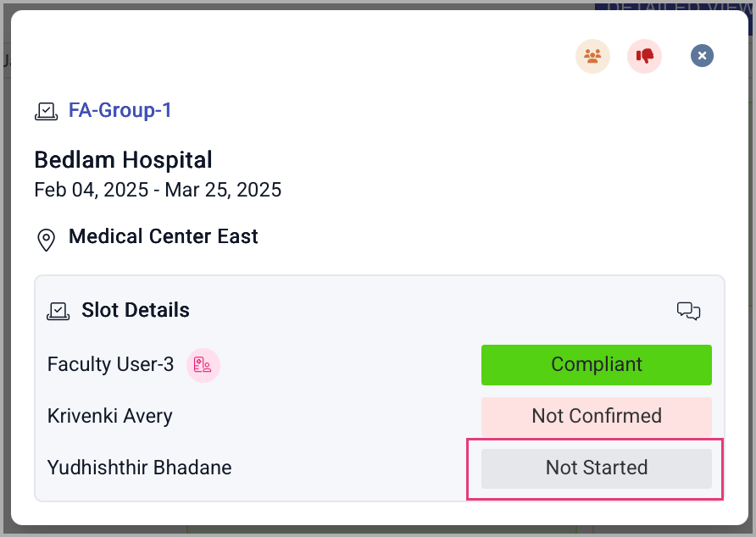Click the Slot Details panel icon

pyautogui.click(x=58, y=310)
